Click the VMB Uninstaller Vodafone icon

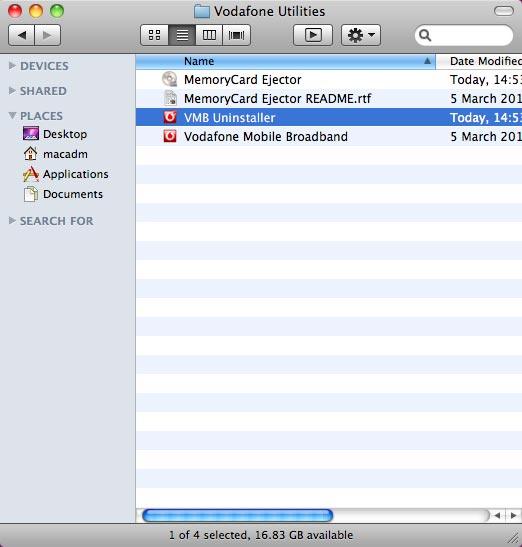[170, 117]
